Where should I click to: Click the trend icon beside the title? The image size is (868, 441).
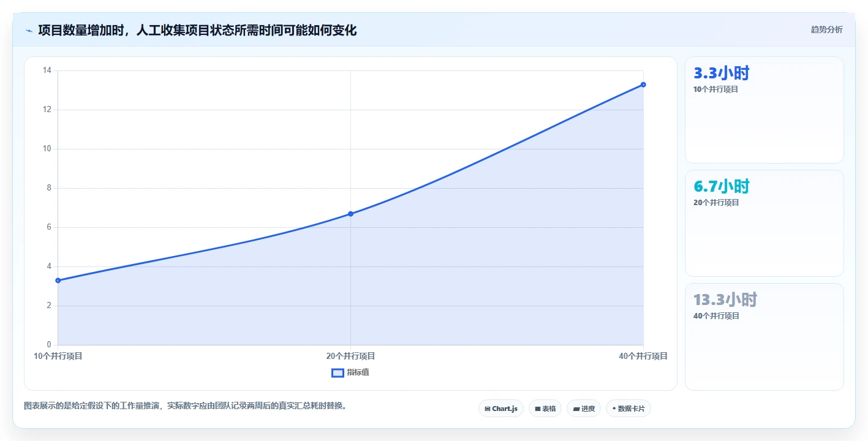pyautogui.click(x=29, y=31)
